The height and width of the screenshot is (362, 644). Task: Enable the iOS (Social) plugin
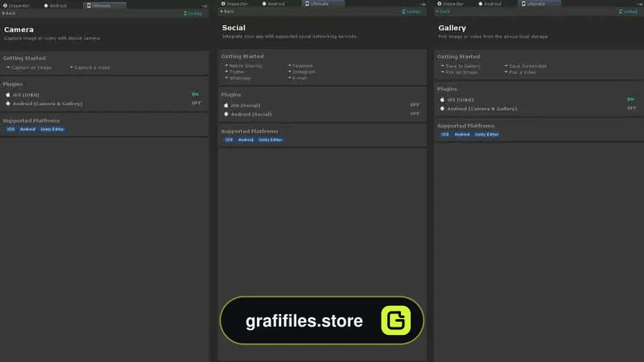pos(414,105)
